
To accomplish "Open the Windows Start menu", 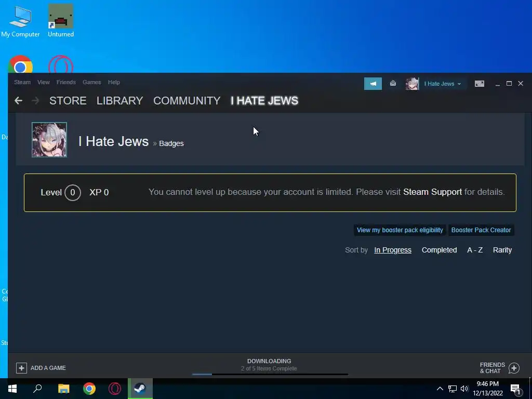I will click(12, 389).
